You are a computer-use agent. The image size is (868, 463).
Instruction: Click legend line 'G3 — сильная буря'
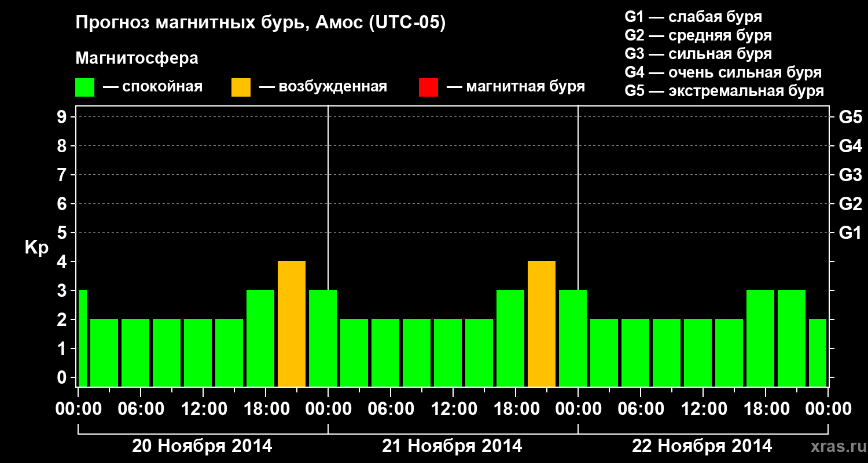(x=698, y=54)
